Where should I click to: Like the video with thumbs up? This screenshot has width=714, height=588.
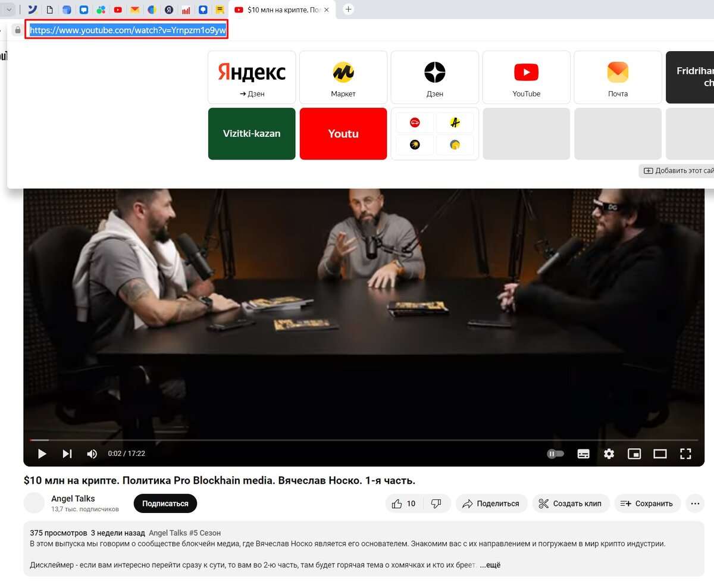click(404, 503)
